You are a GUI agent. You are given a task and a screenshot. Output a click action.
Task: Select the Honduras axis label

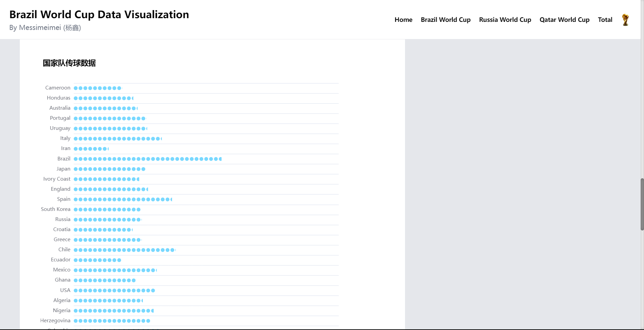(x=58, y=98)
